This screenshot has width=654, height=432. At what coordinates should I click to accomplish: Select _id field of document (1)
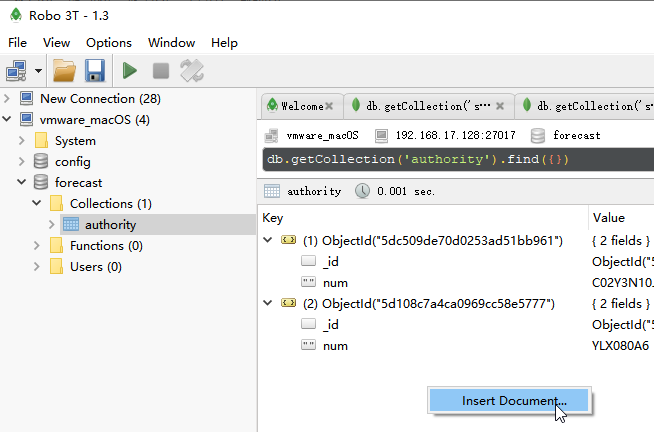click(x=331, y=262)
